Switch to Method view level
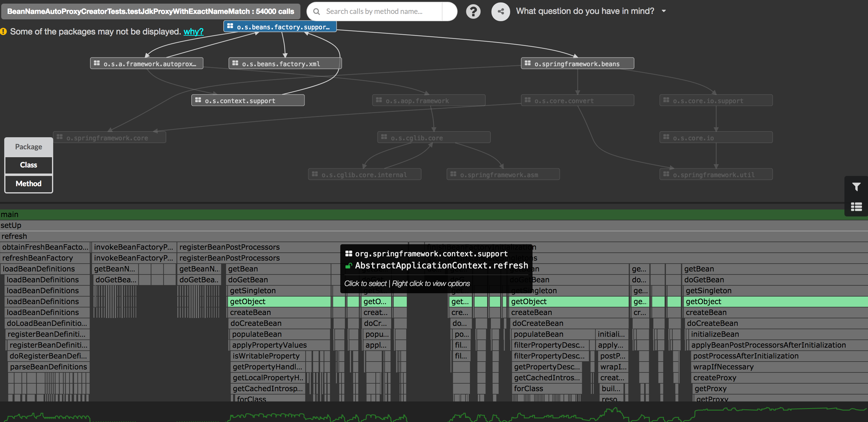868x422 pixels. coord(29,183)
